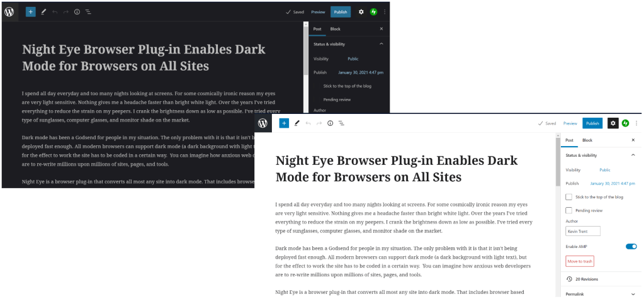Open the post details info icon in light editor
This screenshot has height=299, width=644.
pos(330,123)
